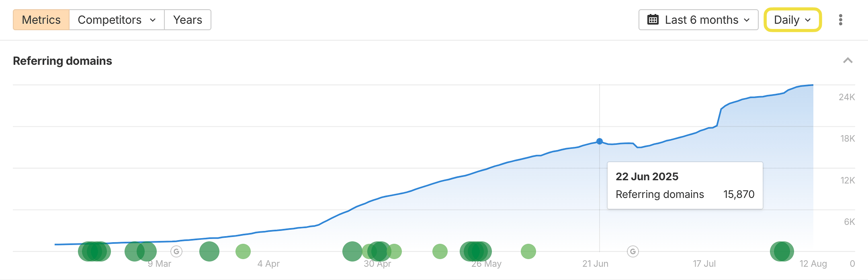Click the leftmost dark green bubble cluster
Viewport: 868px width, 280px height.
tap(94, 251)
